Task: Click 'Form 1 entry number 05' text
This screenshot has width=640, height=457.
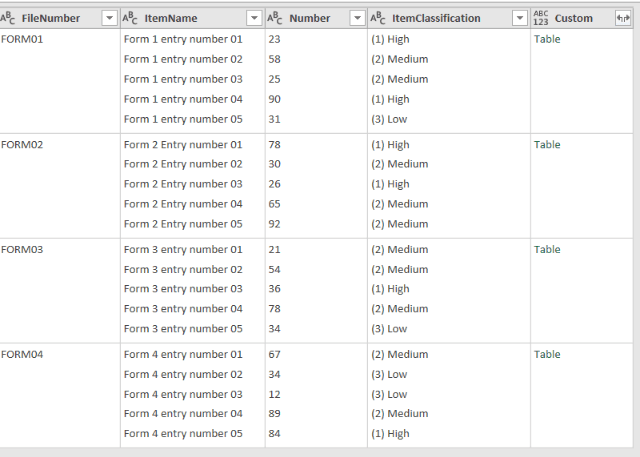Action: [183, 119]
